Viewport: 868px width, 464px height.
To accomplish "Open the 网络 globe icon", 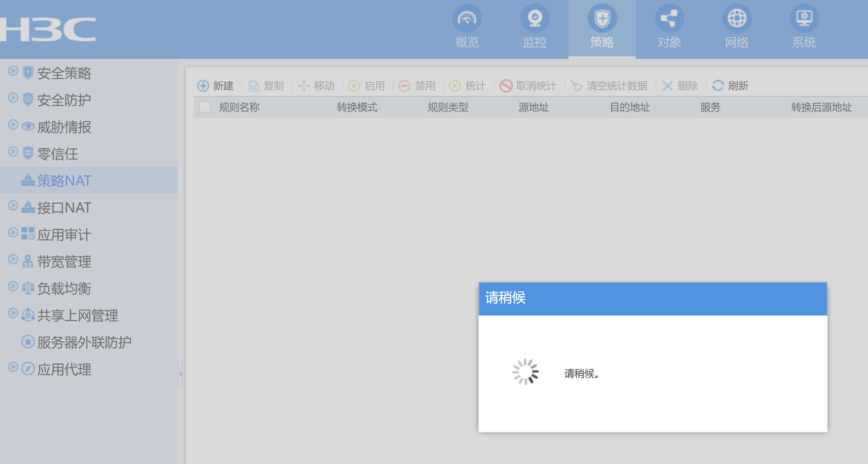I will point(737,19).
